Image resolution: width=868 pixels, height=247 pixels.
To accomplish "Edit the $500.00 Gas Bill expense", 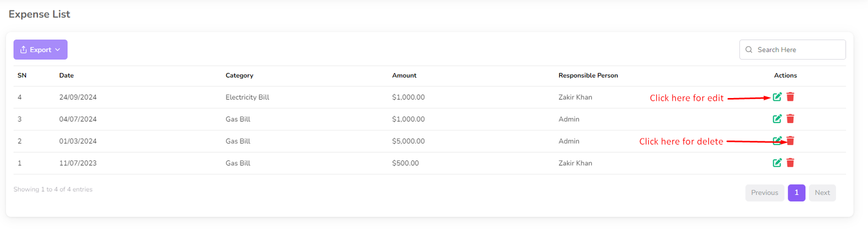I will 777,162.
